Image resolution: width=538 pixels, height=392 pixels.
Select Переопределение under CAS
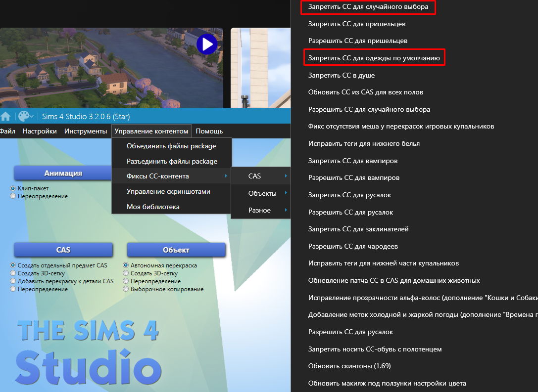pyautogui.click(x=13, y=289)
